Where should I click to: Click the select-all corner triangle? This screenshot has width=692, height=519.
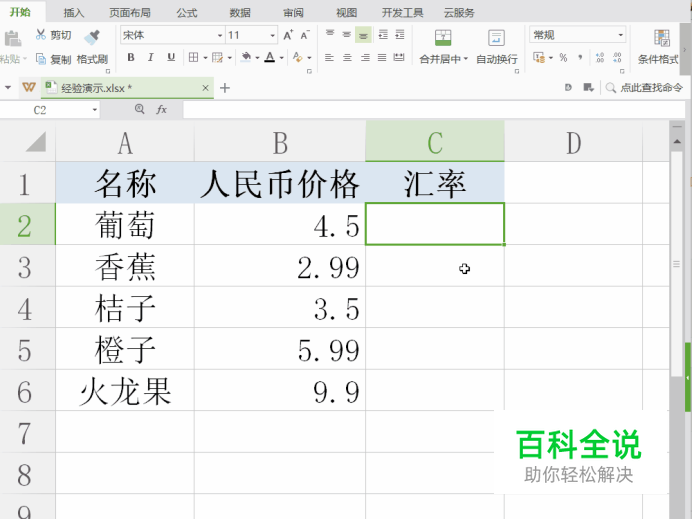click(x=36, y=142)
